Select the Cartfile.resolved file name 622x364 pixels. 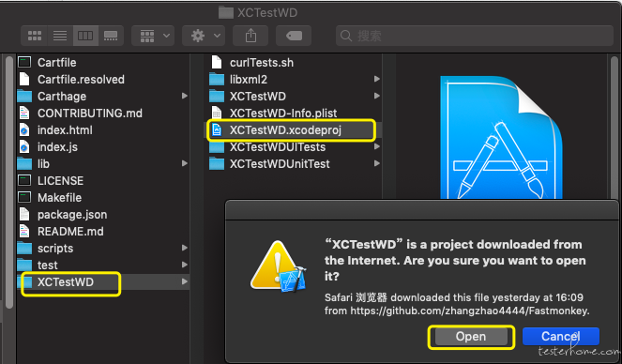click(x=81, y=80)
